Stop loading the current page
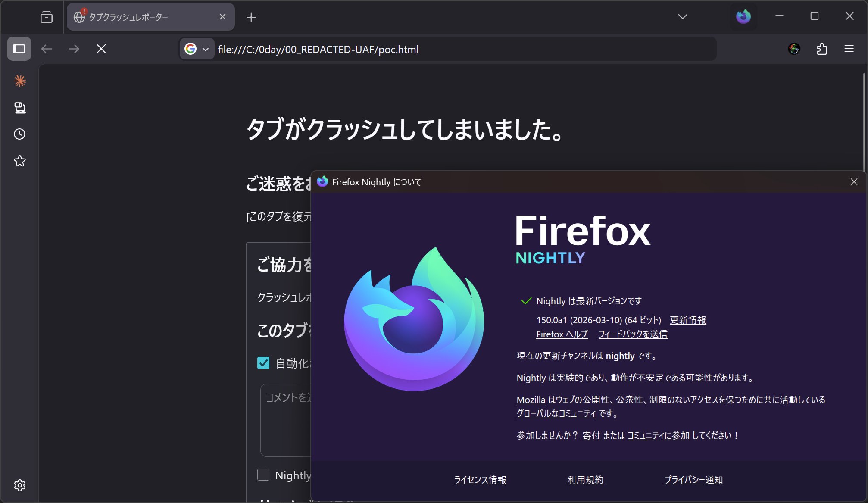The image size is (868, 503). click(x=101, y=49)
